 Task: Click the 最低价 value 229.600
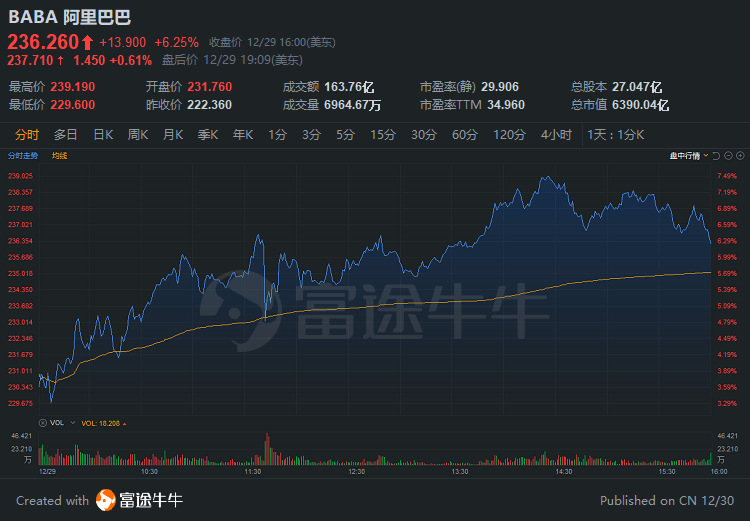(x=73, y=105)
